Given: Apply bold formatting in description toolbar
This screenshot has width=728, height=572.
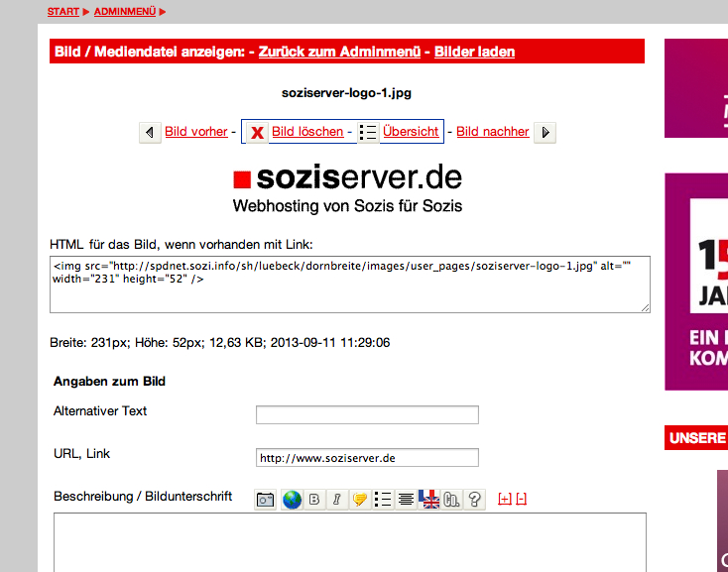Looking at the screenshot, I should pyautogui.click(x=314, y=500).
